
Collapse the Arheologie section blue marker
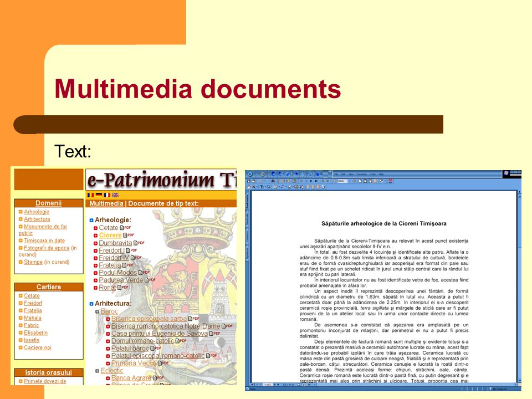91,220
